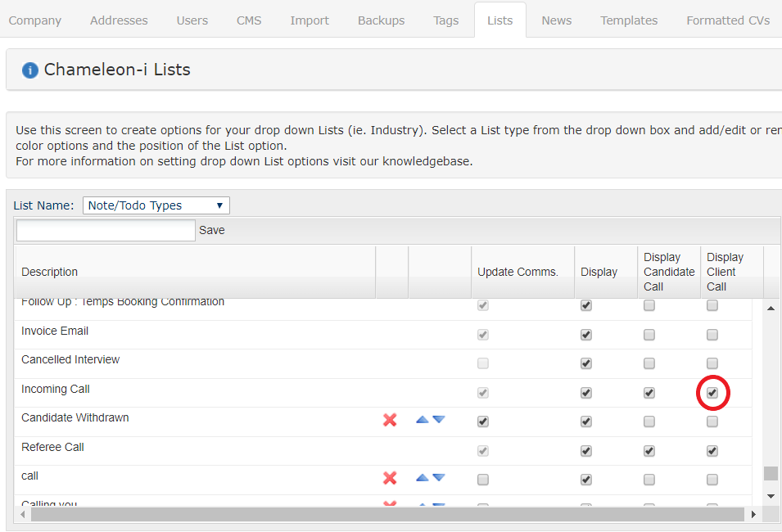Click Save to add list option
782x532 pixels.
tap(212, 230)
